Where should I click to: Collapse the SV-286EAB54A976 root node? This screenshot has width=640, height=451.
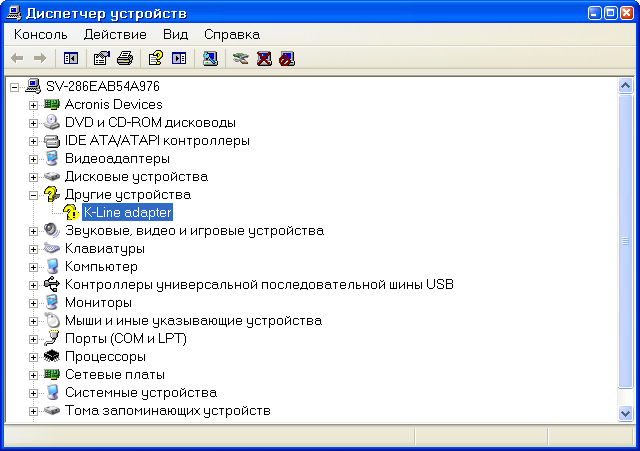click(x=15, y=87)
